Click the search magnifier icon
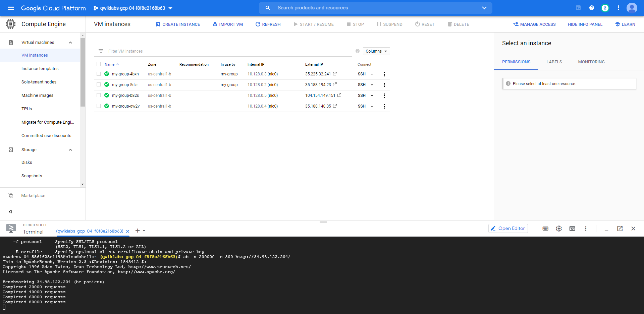This screenshot has width=644, height=314. (268, 8)
